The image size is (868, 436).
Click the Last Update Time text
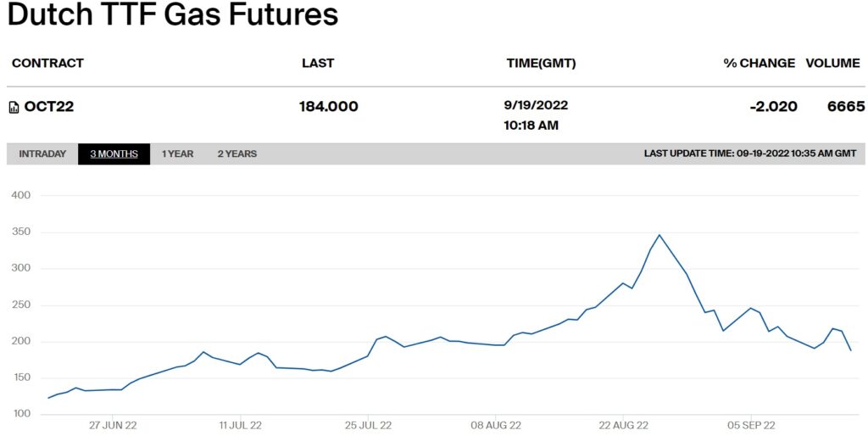[x=751, y=154]
